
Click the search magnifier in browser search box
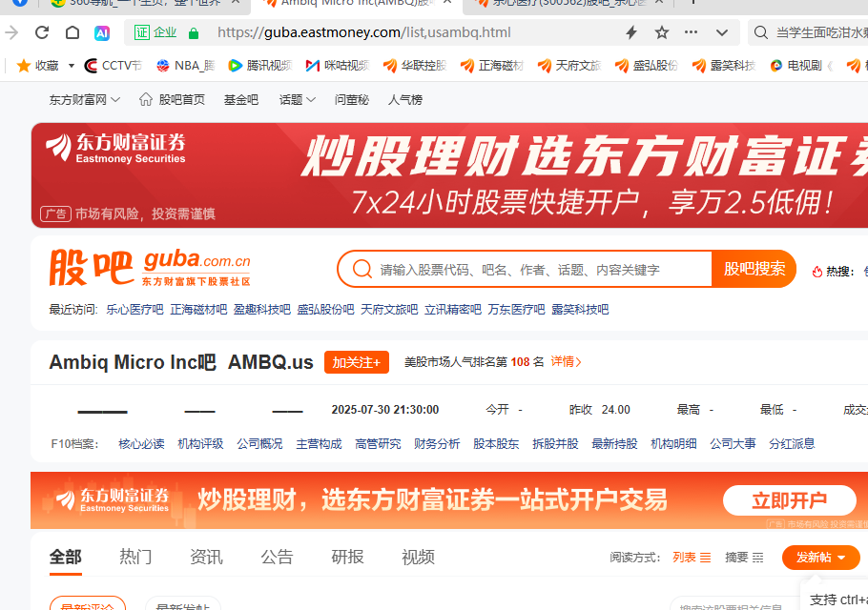click(761, 32)
